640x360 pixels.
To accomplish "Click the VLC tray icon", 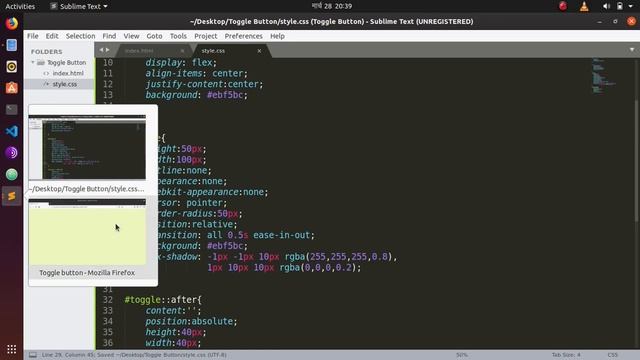I will tap(584, 6).
